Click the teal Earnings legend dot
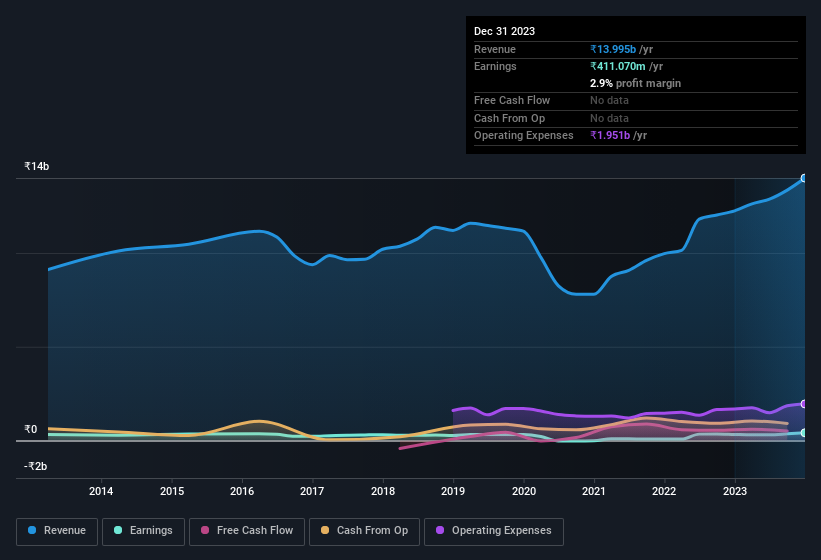Screen dimensions: 821x560 tap(119, 530)
